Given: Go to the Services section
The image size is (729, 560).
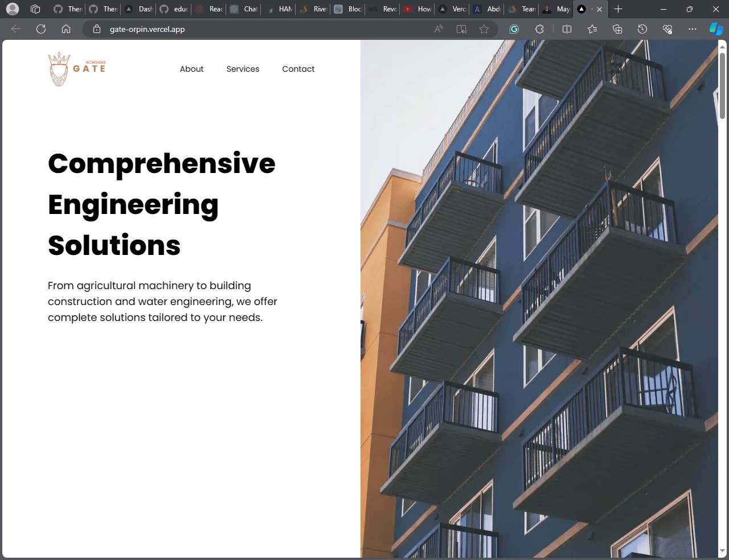Looking at the screenshot, I should [x=243, y=69].
